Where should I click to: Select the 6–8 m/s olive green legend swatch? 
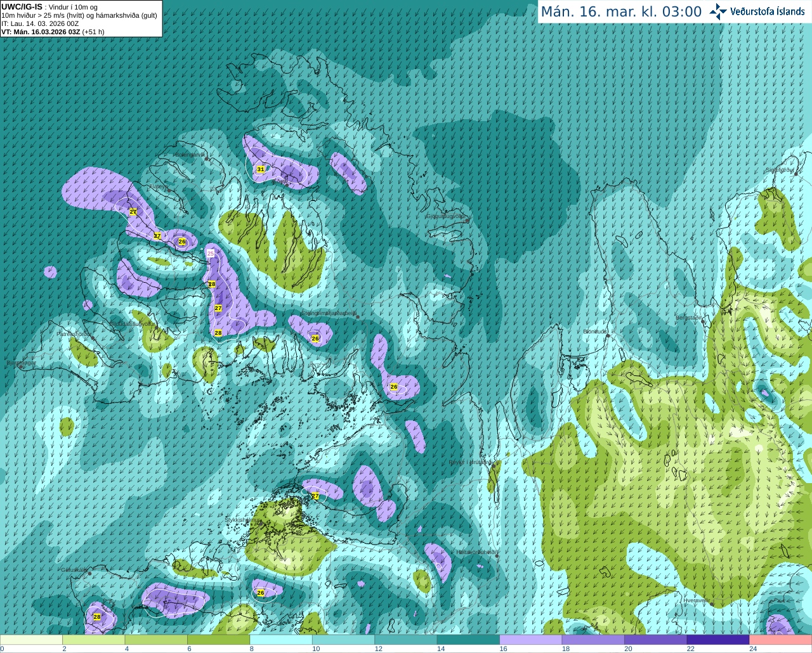[x=218, y=640]
